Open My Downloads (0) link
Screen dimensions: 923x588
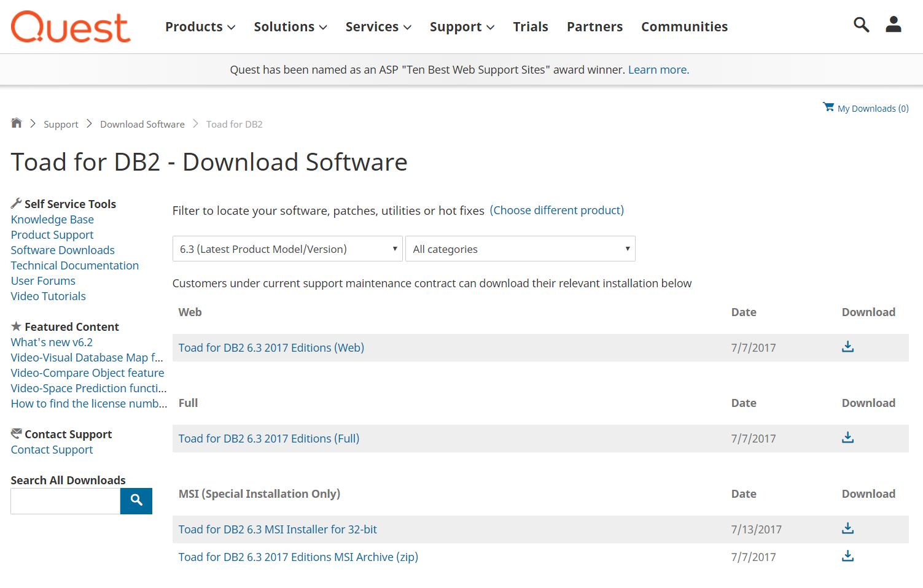[873, 109]
